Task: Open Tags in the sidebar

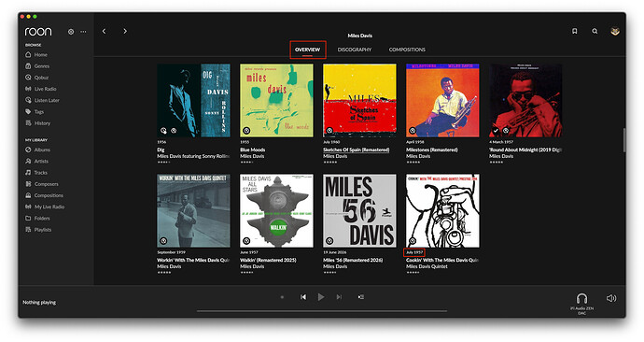Action: (x=35, y=112)
